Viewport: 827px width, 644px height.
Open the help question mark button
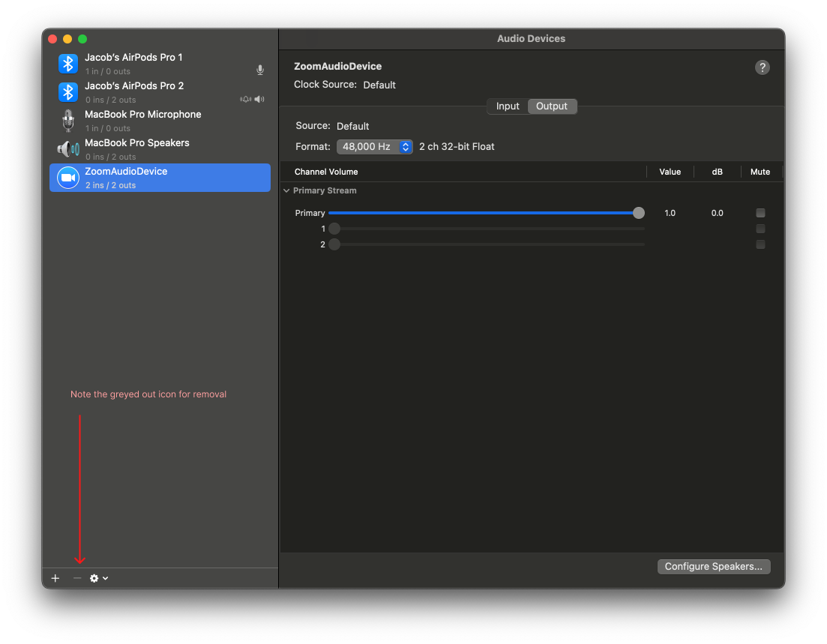point(762,67)
